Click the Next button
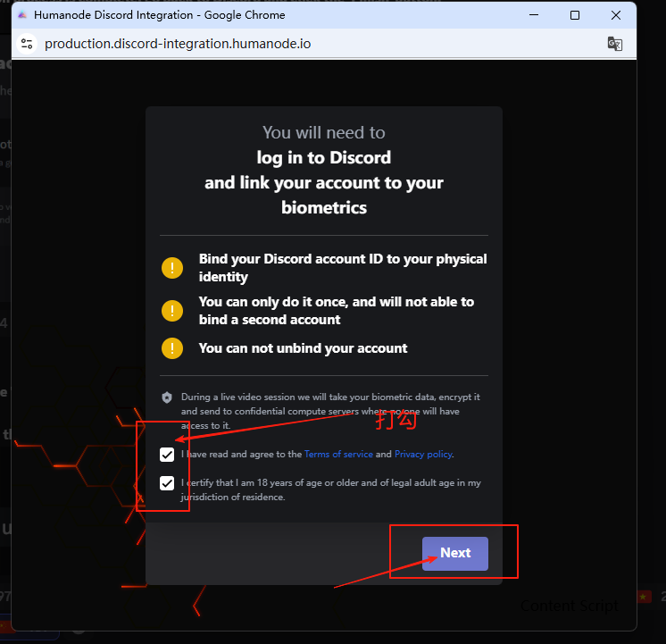 (x=455, y=554)
